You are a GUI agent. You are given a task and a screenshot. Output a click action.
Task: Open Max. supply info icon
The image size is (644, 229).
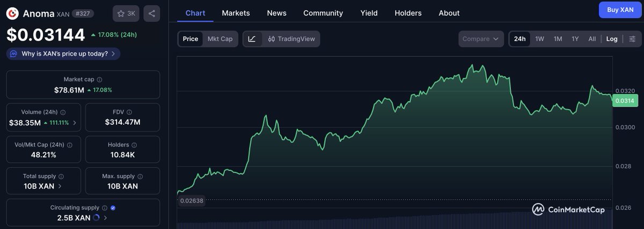[x=140, y=176]
